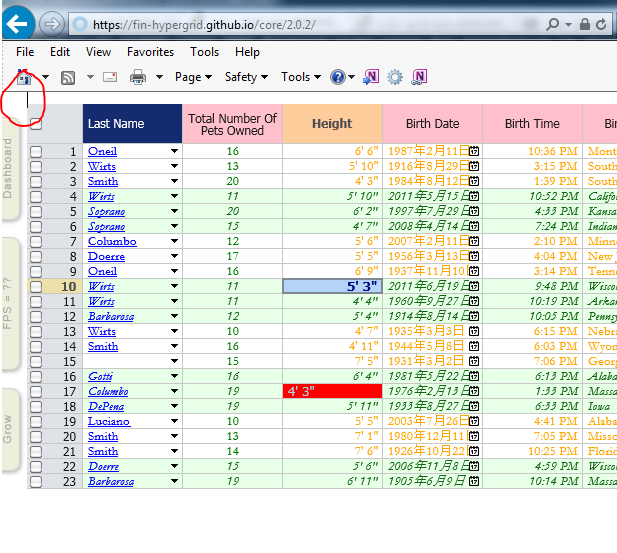Open the Edit menu
The image size is (617, 553).
(60, 52)
